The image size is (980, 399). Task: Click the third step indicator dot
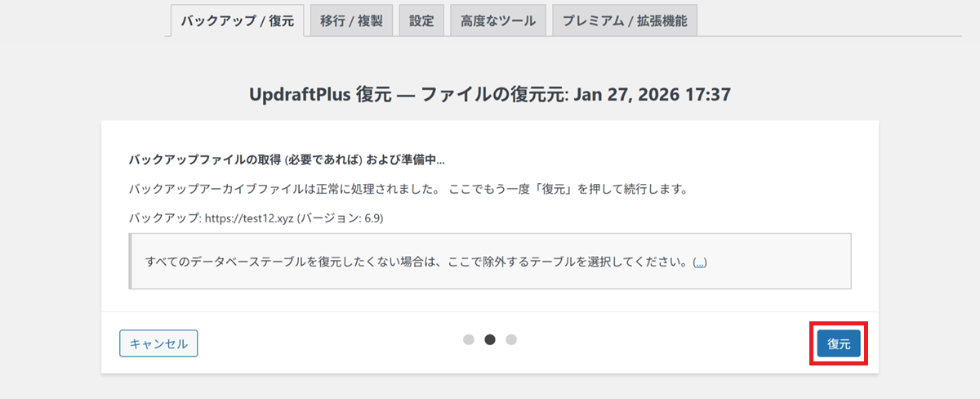pyautogui.click(x=511, y=340)
